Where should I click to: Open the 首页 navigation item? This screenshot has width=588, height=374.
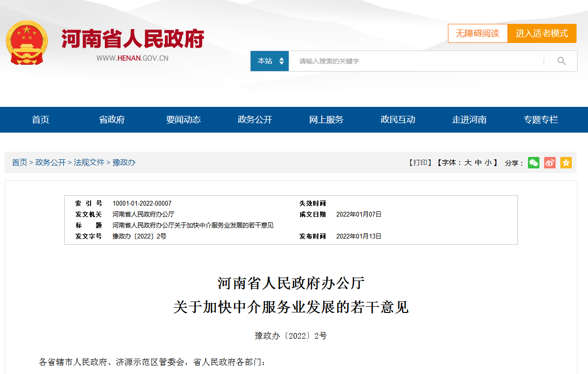point(41,120)
